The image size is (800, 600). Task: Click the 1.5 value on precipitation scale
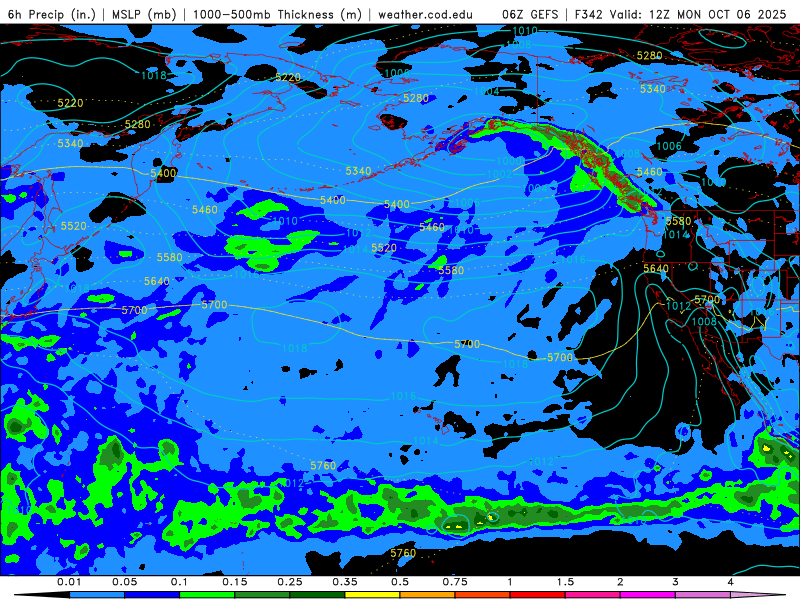click(565, 582)
